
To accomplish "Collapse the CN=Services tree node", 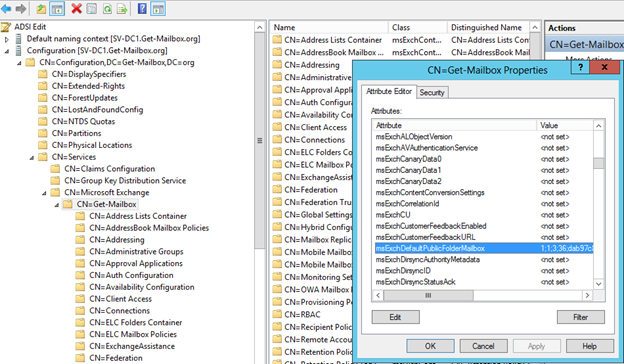I will pyautogui.click(x=31, y=158).
